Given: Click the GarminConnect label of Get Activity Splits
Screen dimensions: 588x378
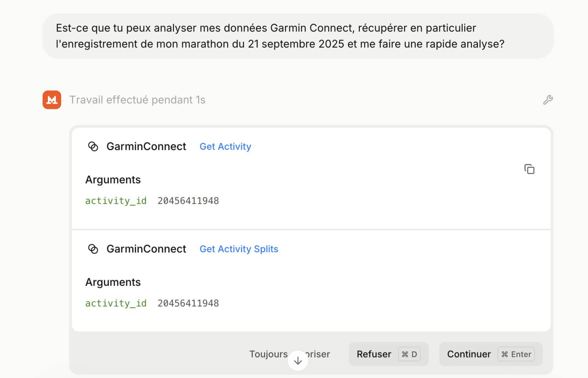Looking at the screenshot, I should [146, 249].
